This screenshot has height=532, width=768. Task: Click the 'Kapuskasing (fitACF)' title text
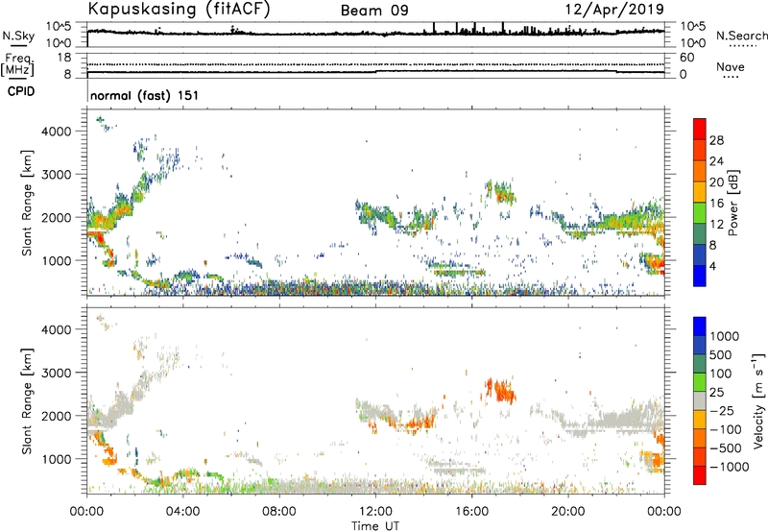pyautogui.click(x=179, y=9)
